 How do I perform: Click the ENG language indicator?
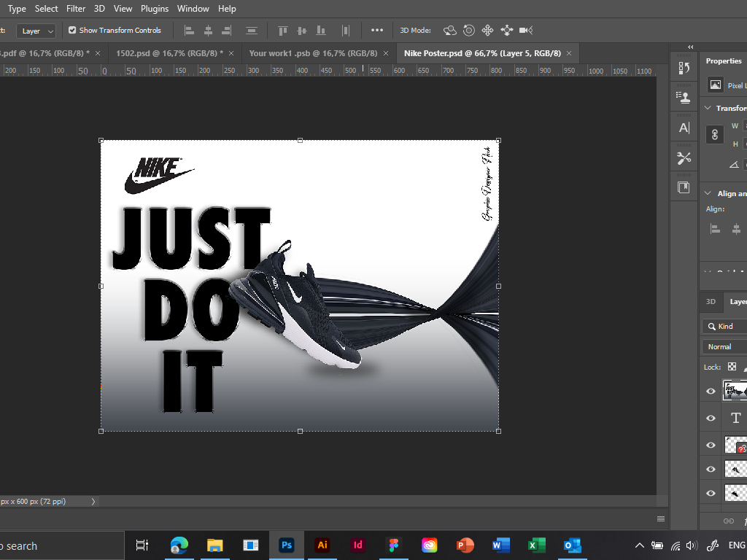(x=737, y=545)
